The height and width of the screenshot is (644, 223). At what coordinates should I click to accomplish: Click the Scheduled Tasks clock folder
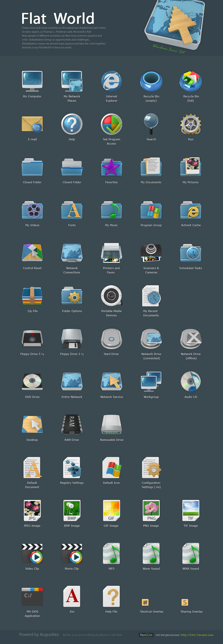pyautogui.click(x=191, y=253)
